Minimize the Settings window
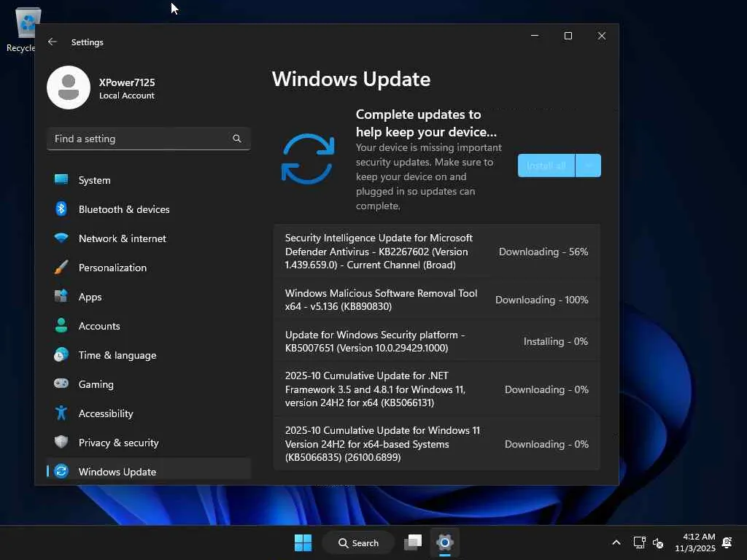This screenshot has width=747, height=560. (535, 36)
